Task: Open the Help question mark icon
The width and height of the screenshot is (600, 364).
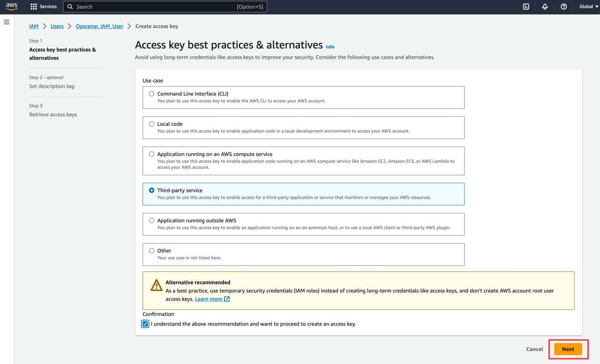Action: click(564, 6)
